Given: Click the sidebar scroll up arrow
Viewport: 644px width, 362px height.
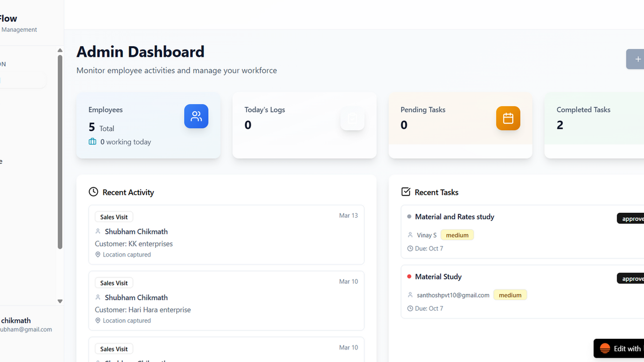Looking at the screenshot, I should tap(60, 50).
